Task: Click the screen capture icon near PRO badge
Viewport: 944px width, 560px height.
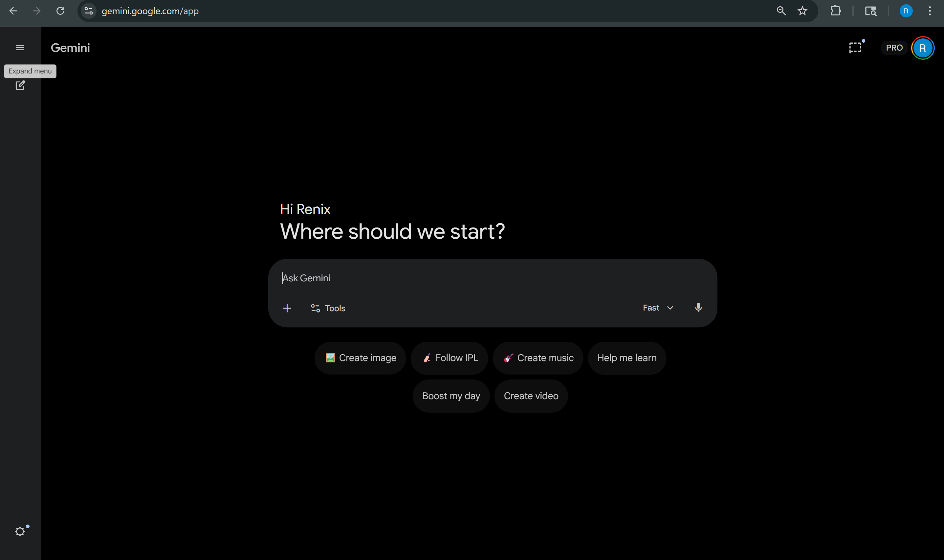Action: [x=855, y=47]
